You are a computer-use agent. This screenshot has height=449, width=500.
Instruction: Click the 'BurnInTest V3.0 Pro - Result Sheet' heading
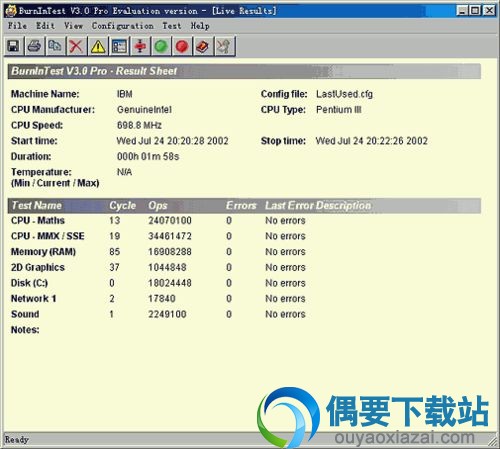pyautogui.click(x=94, y=71)
